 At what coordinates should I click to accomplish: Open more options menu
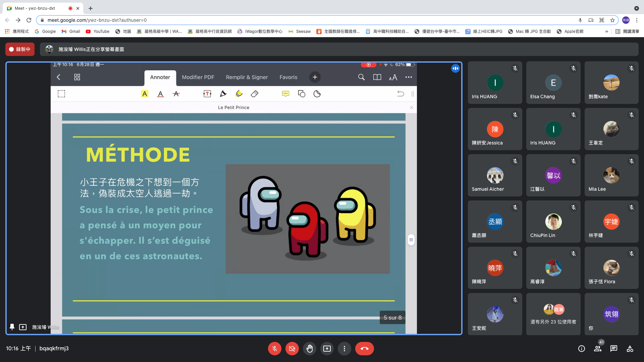344,349
